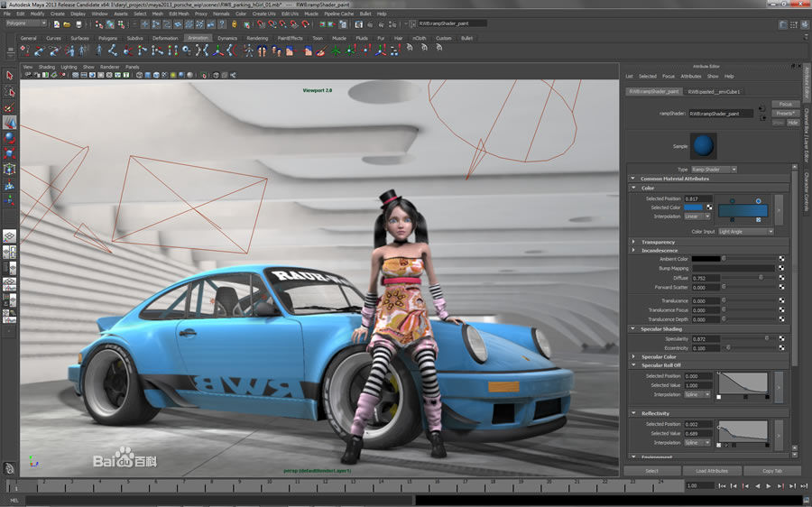
Task: Choose the Lasso select tool in the toolbox
Action: click(x=9, y=92)
